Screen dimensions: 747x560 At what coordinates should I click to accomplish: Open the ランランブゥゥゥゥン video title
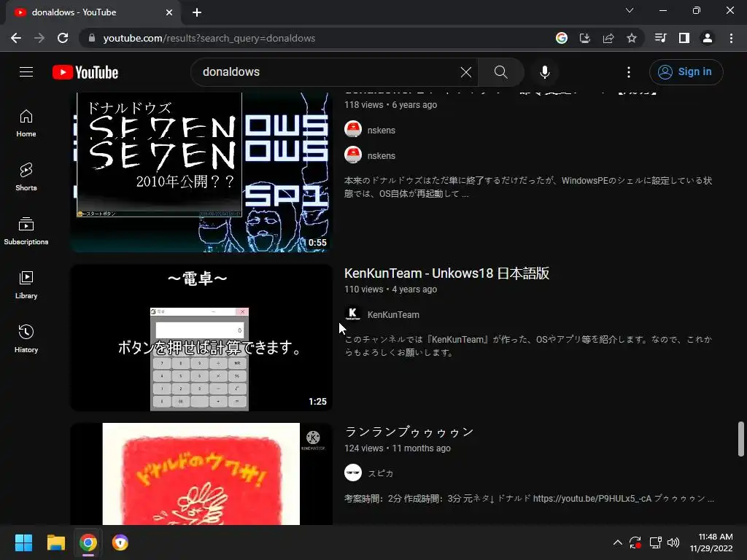coord(409,432)
